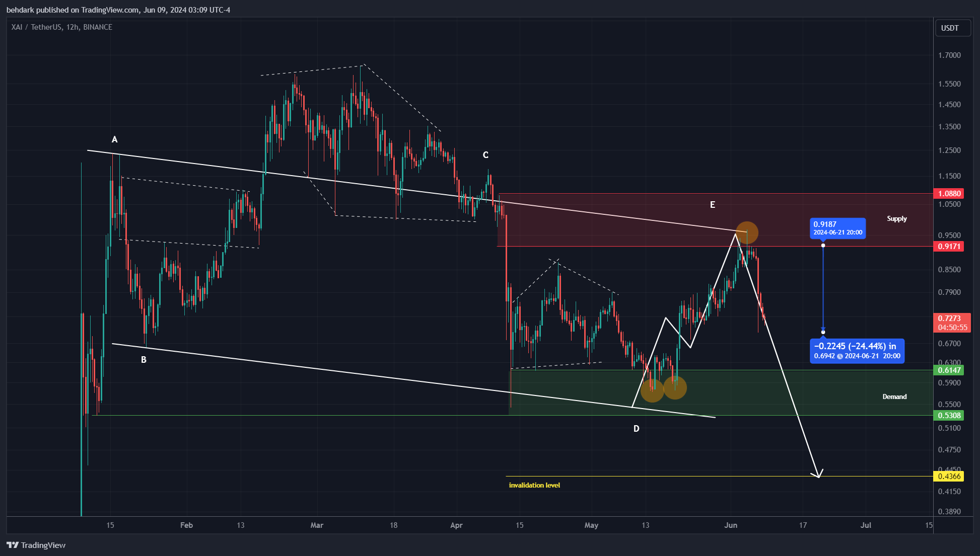
Task: Click the 0.3890 price scale value
Action: pyautogui.click(x=949, y=512)
